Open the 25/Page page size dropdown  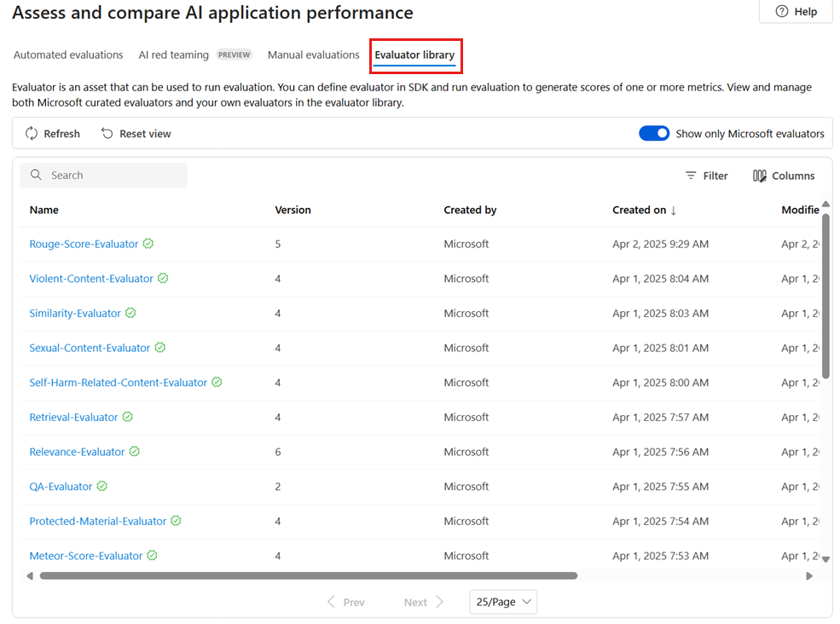(503, 602)
